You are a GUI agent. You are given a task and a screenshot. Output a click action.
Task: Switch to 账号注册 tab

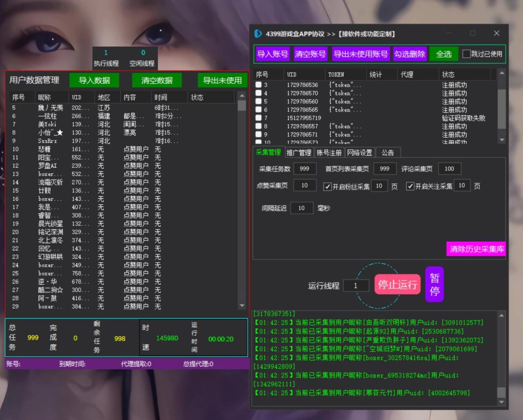point(329,153)
